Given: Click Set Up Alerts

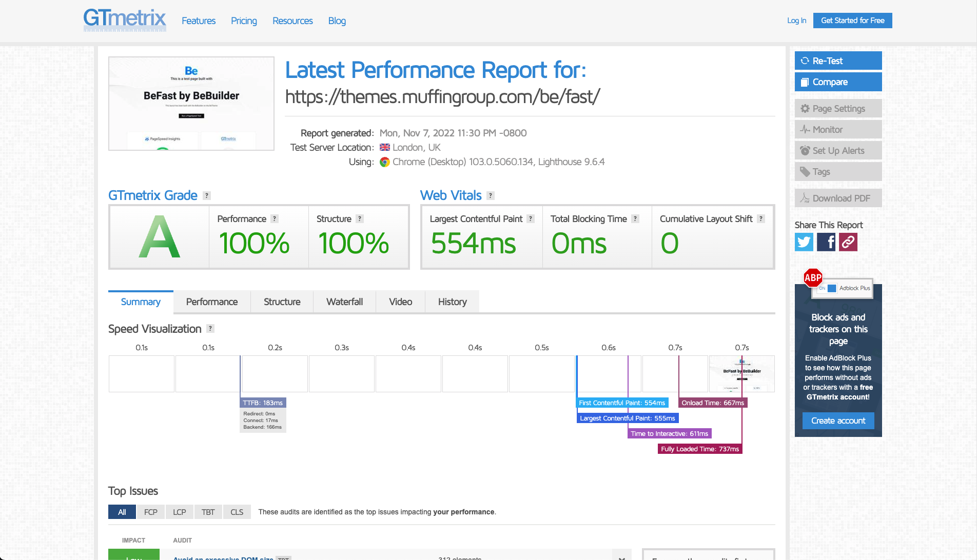Looking at the screenshot, I should 838,150.
